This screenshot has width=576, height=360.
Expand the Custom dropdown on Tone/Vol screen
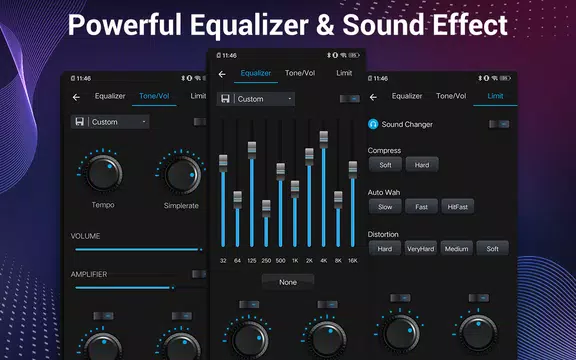pyautogui.click(x=110, y=122)
